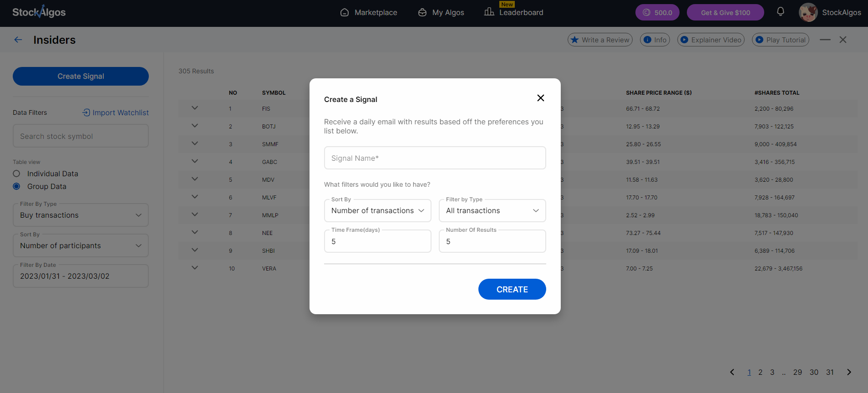Click the Number Of Results field
Screen dimensions: 868x393
click(x=492, y=241)
